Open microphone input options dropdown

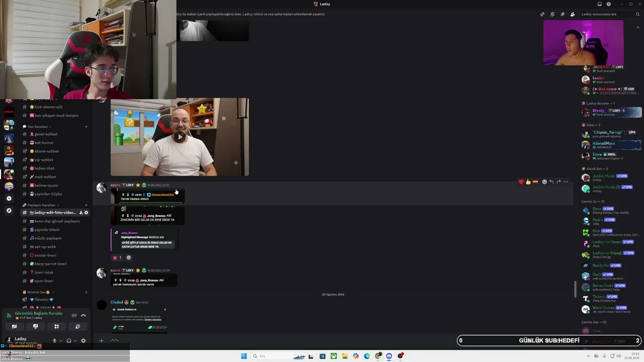tap(61, 341)
